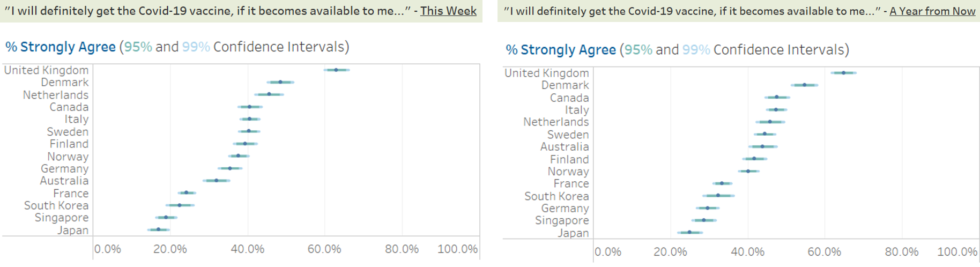This screenshot has width=980, height=267.
Task: Click the 60.0% axis tick in This Week chart
Action: coord(324,249)
